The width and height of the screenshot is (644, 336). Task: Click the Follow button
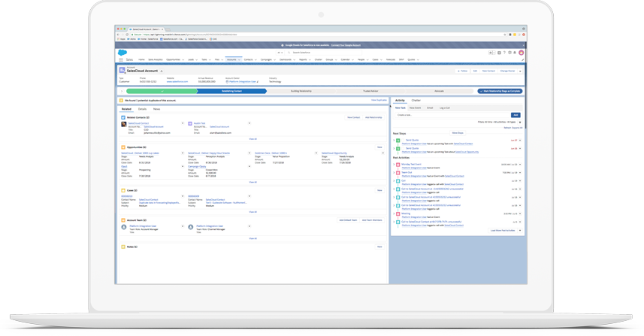click(462, 71)
